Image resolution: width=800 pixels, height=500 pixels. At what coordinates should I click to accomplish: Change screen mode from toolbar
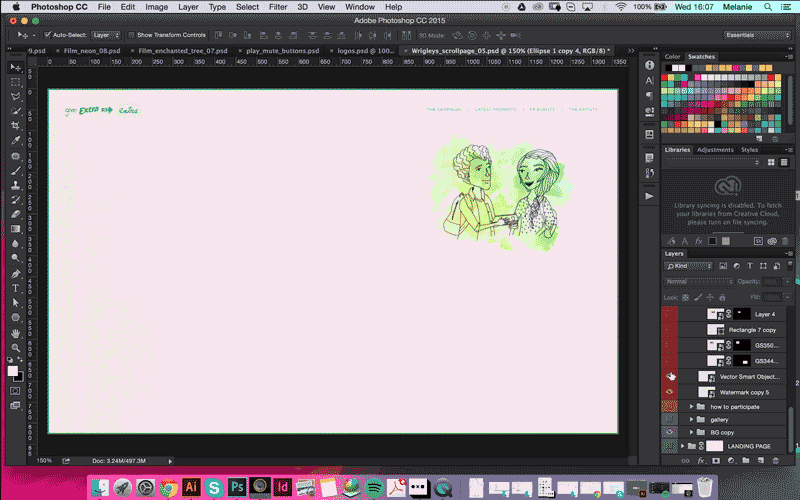tap(15, 406)
